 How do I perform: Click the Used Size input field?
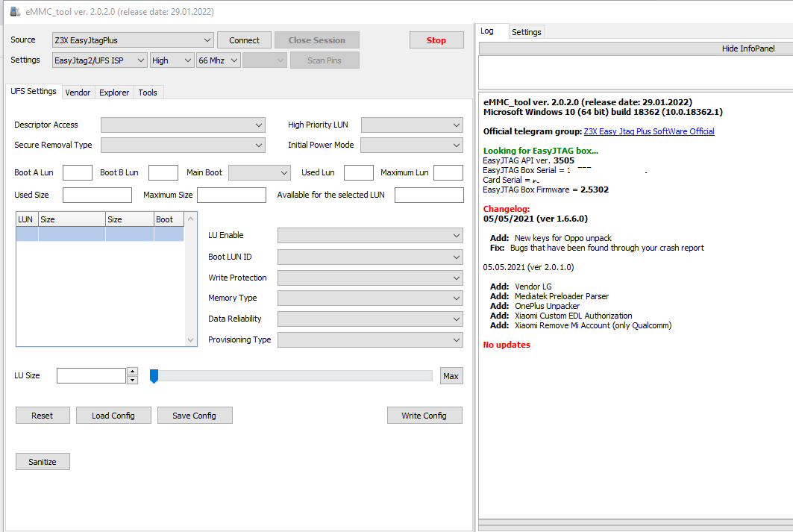[97, 195]
